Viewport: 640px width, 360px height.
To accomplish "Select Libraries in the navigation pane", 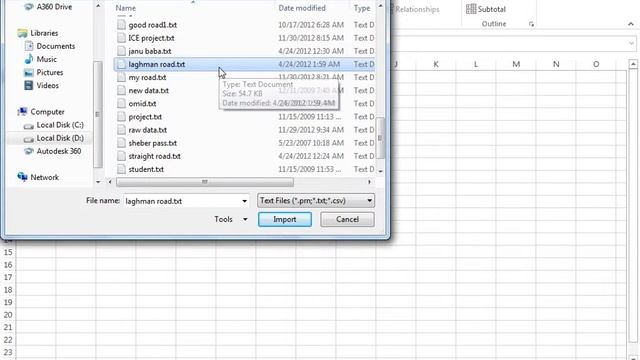I will click(44, 33).
